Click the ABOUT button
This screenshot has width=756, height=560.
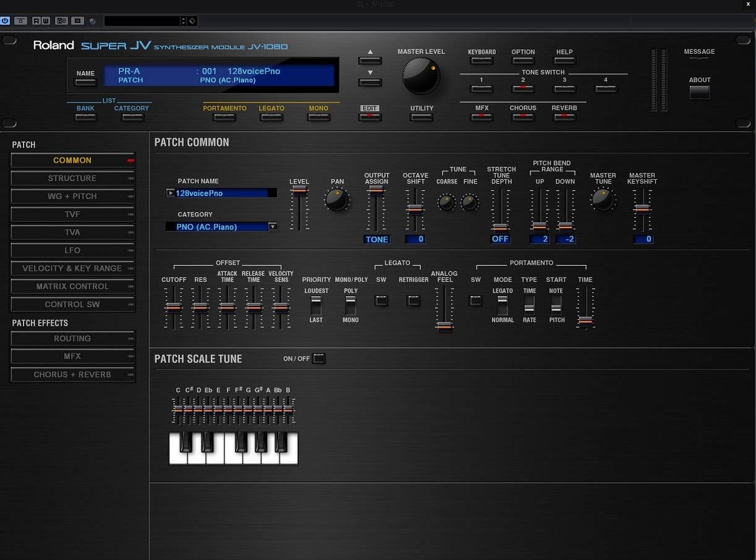tap(700, 92)
